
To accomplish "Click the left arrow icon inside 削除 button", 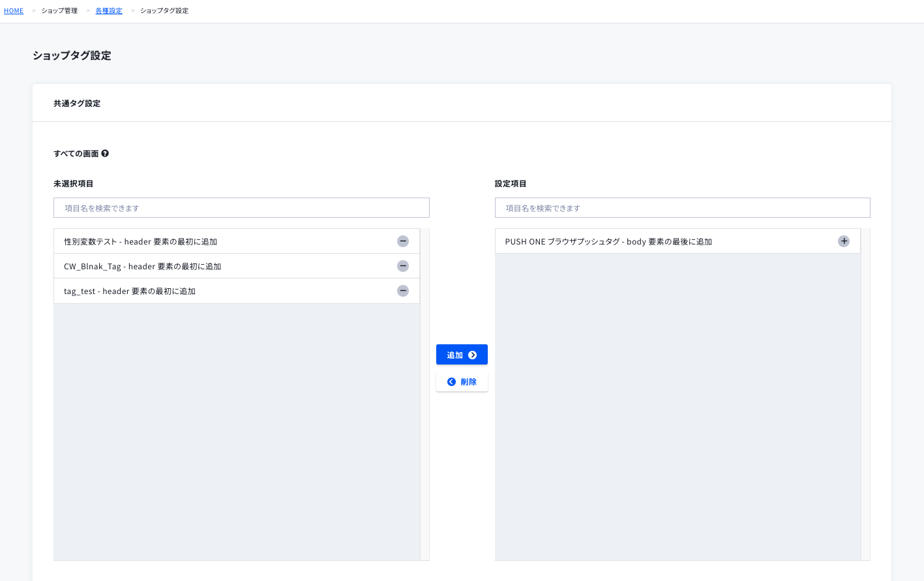I will point(451,381).
